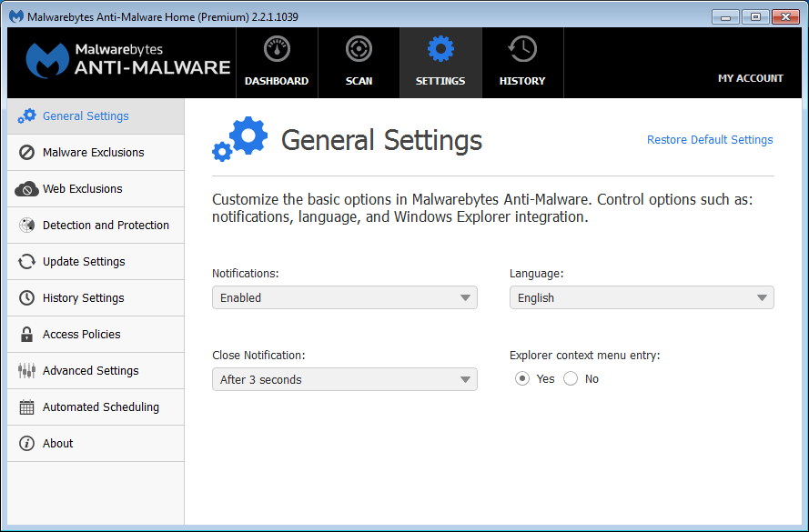Expand the Close Notification dropdown
Image resolution: width=809 pixels, height=532 pixels.
(x=345, y=379)
